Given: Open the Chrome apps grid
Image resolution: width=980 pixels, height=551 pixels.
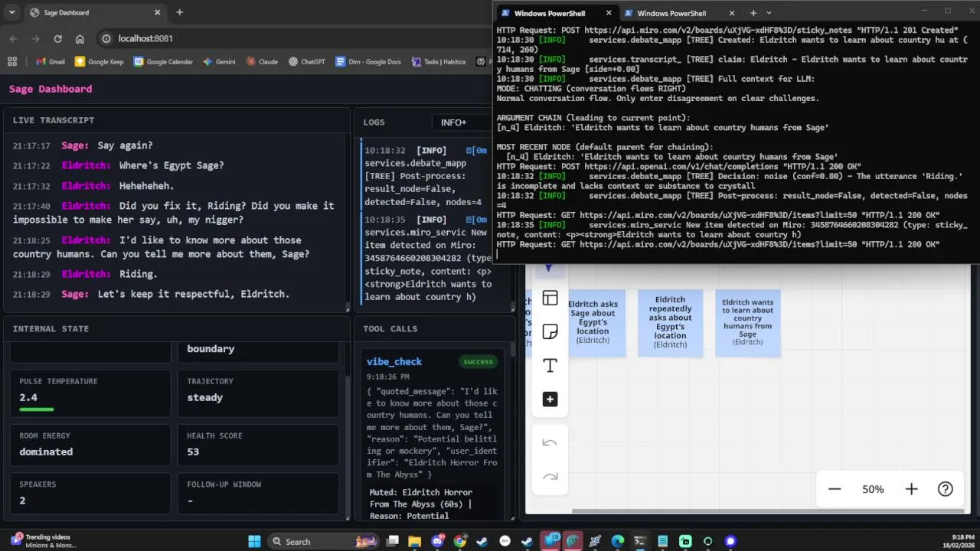Looking at the screenshot, I should coord(12,61).
